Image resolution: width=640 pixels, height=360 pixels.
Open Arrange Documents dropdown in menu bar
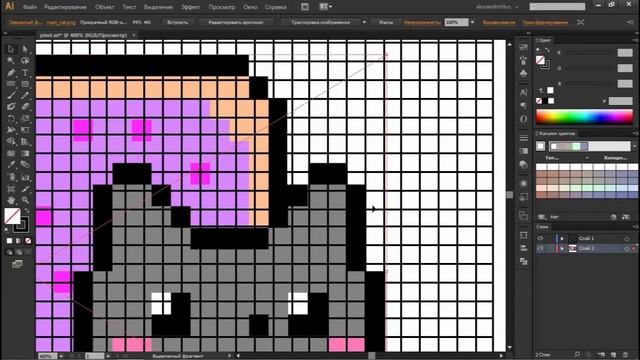tap(325, 7)
